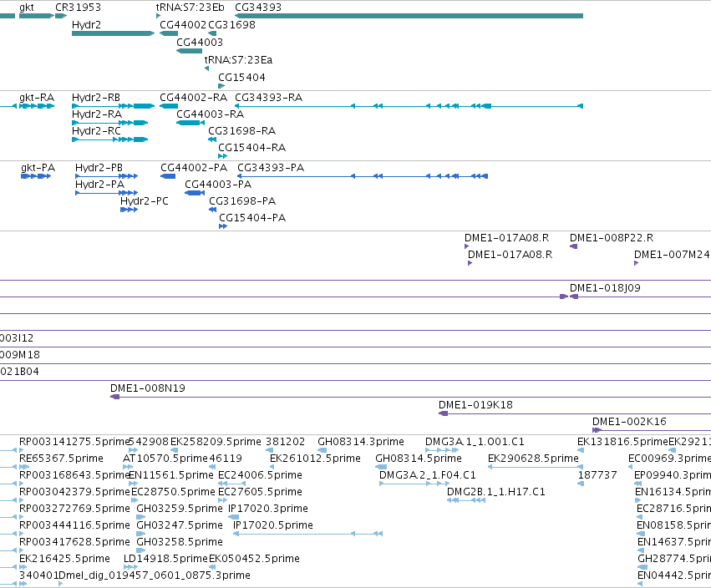Click the IP17020.5prime EST label
711x588 pixels.
(x=273, y=525)
